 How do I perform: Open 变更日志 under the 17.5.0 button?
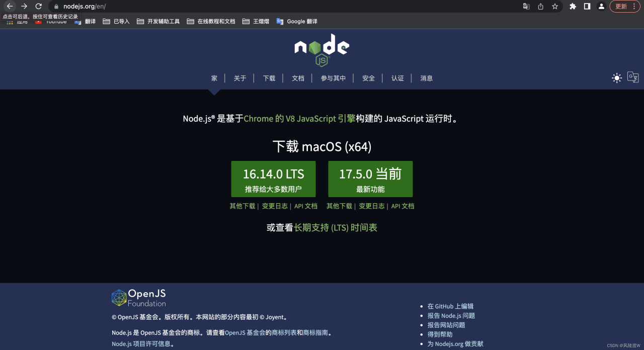tap(372, 206)
